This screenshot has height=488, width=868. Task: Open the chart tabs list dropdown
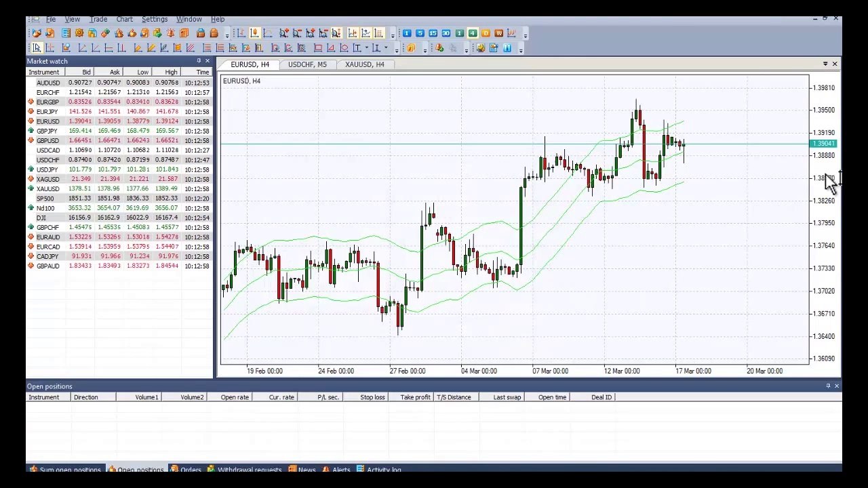point(825,64)
